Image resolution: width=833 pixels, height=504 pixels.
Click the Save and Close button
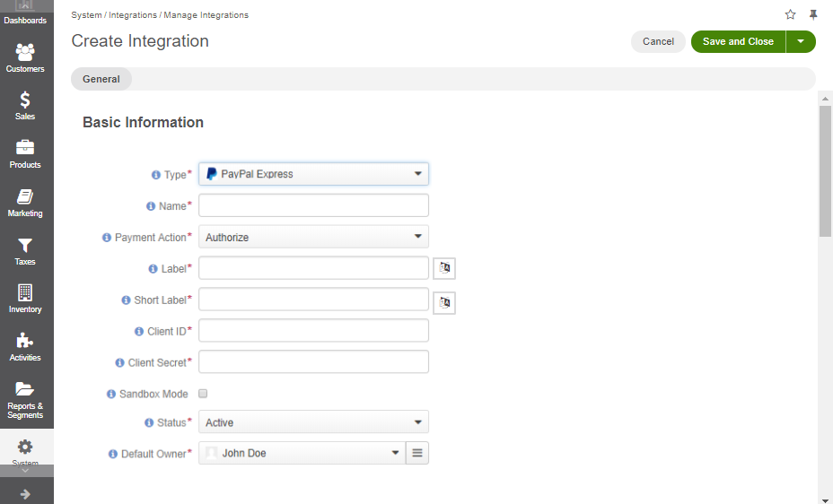pos(738,41)
